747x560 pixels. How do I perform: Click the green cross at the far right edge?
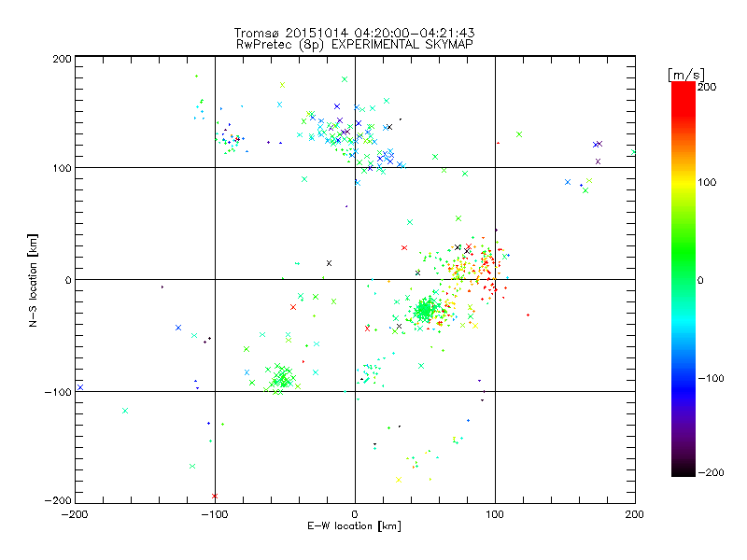pos(633,152)
